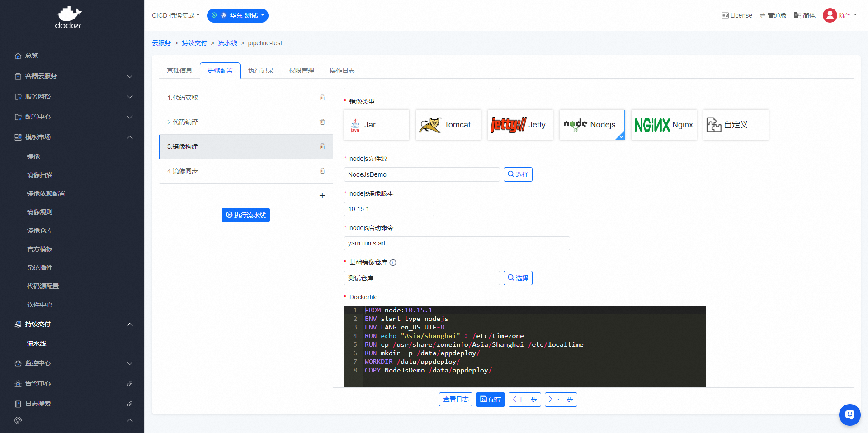Select the Tomcat image type
The width and height of the screenshot is (868, 433).
click(x=448, y=125)
